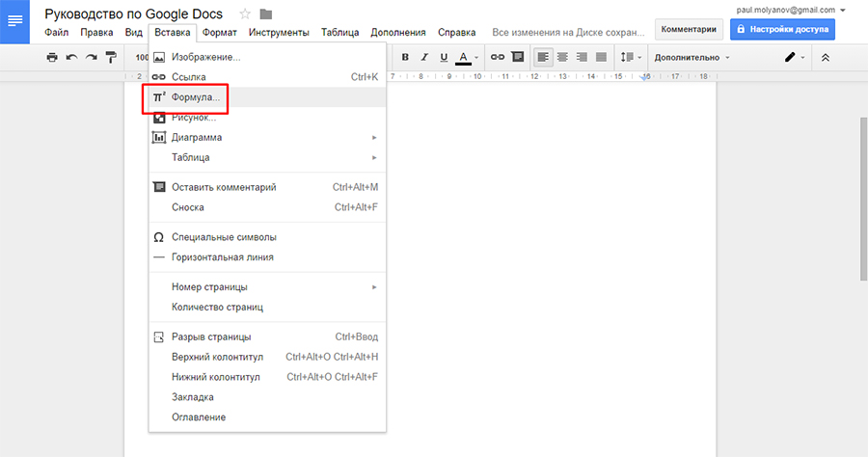Open the Вид menu

coord(133,33)
